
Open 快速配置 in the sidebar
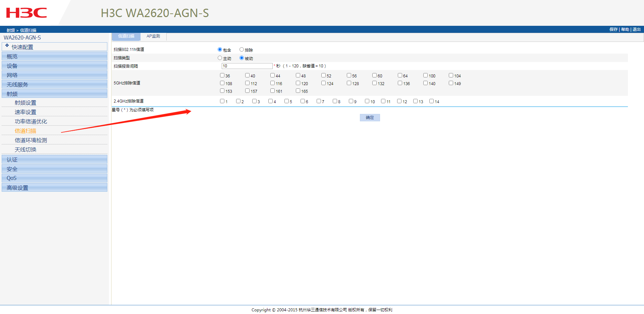(54, 47)
